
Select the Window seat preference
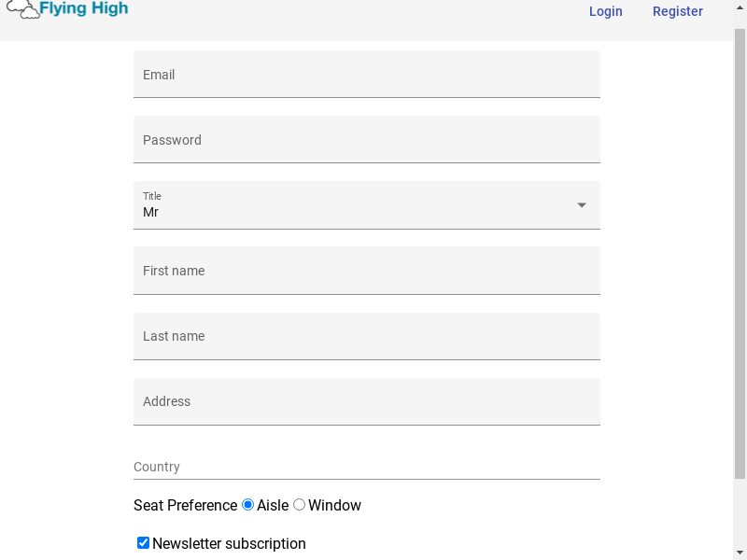tap(299, 505)
